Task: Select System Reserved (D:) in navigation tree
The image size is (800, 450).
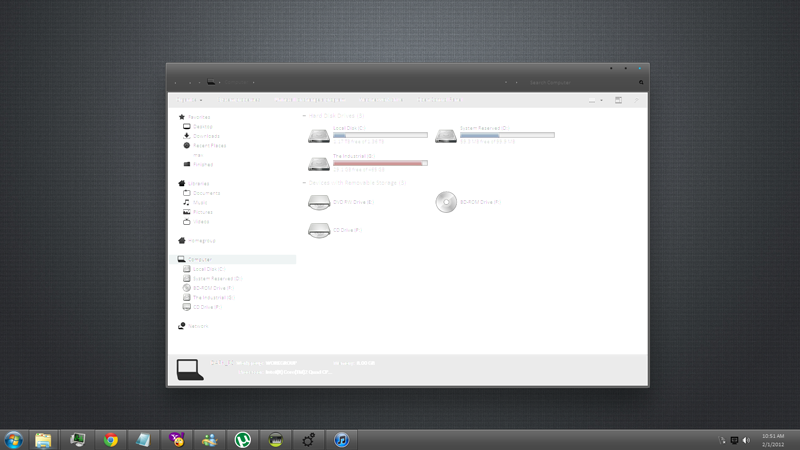Action: pyautogui.click(x=217, y=279)
